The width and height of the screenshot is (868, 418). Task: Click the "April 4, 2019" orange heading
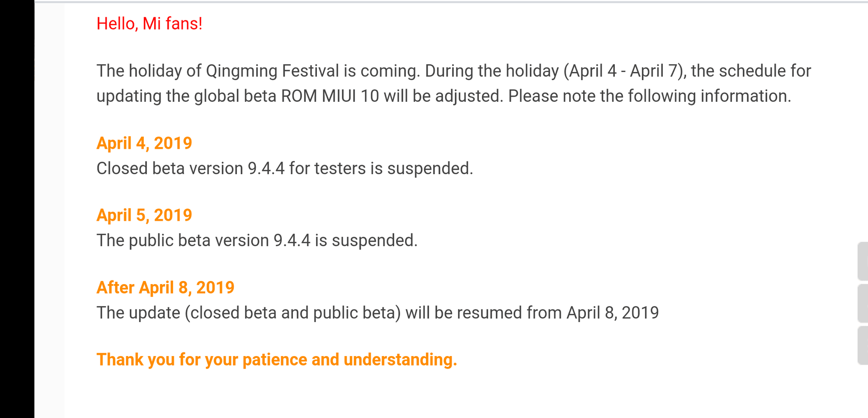click(x=144, y=143)
